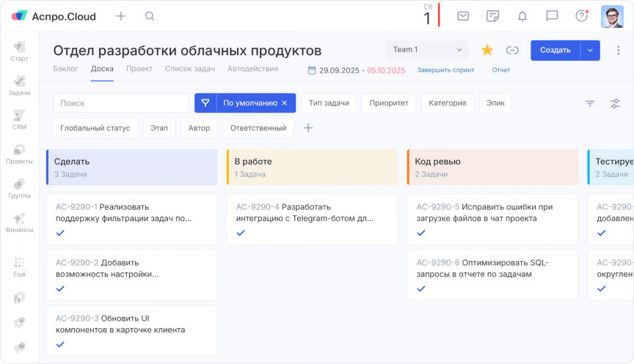
Task: Click the Создать button
Action: (x=555, y=50)
